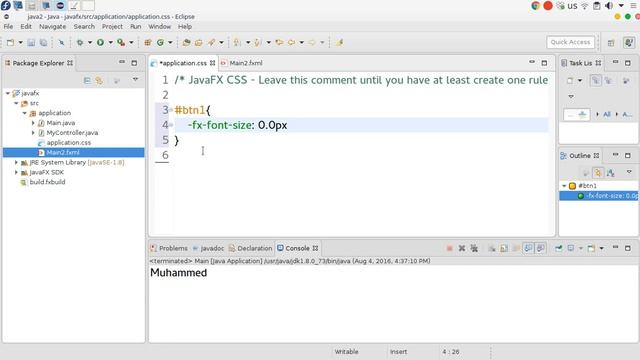Image resolution: width=640 pixels, height=360 pixels.
Task: Click Remove All Terminated Launches icon
Action: tap(474, 248)
